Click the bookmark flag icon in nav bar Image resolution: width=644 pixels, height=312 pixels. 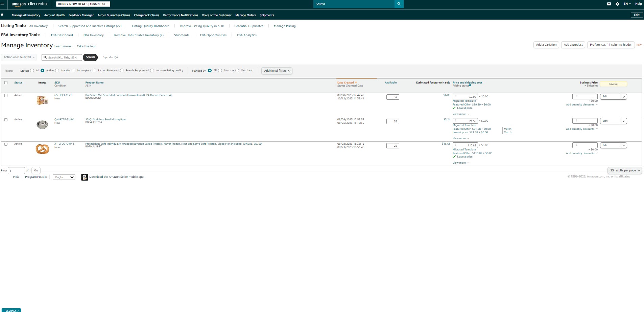point(2,15)
